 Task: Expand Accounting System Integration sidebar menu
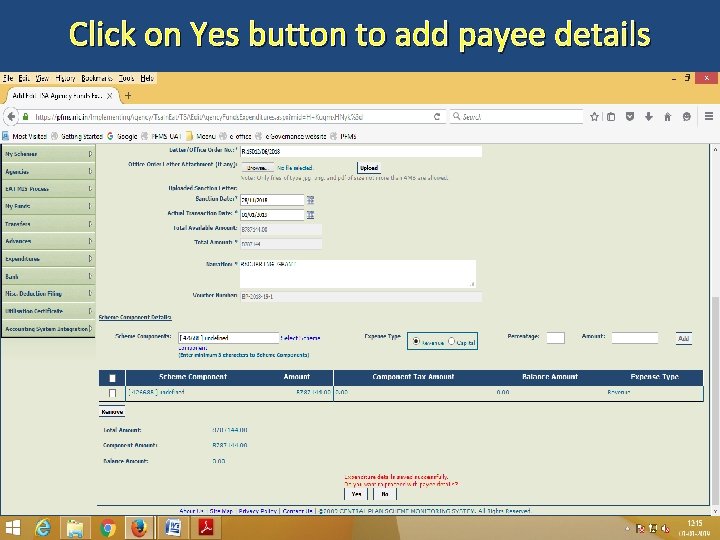pos(48,328)
